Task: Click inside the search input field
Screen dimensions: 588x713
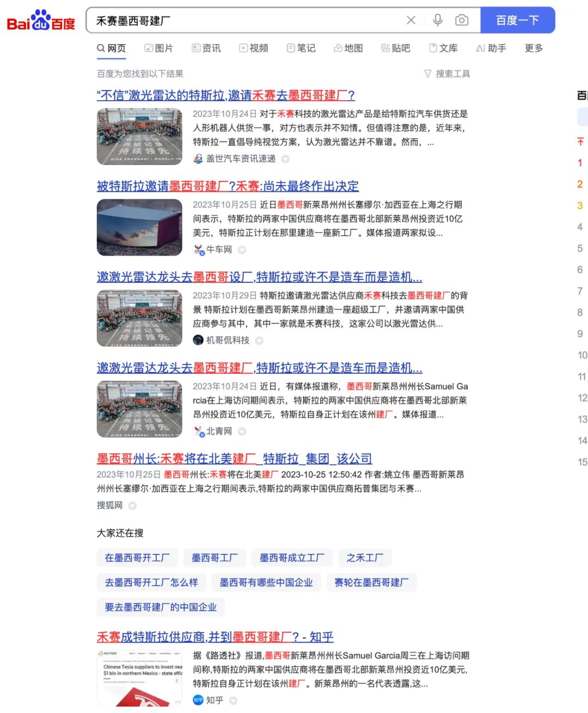Action: [x=245, y=21]
